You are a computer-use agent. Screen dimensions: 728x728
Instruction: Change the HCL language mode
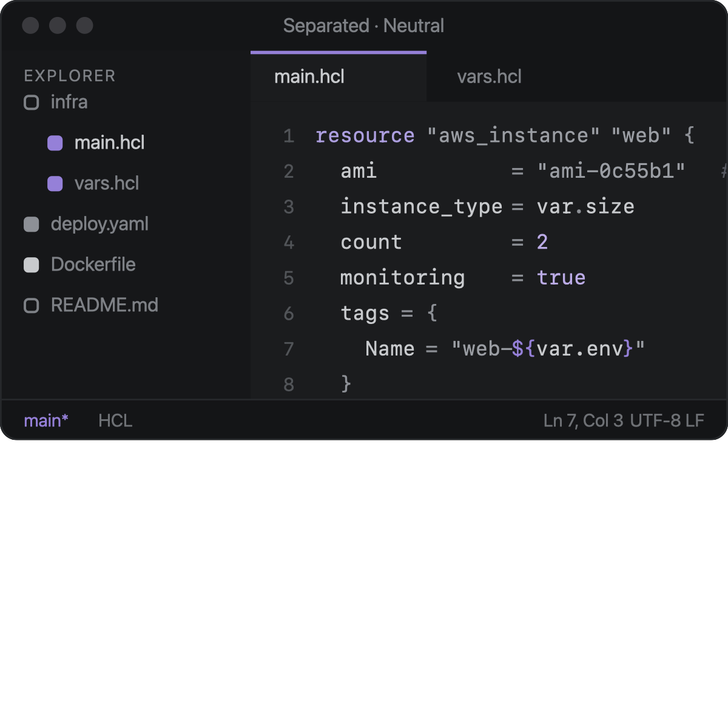coord(115,420)
